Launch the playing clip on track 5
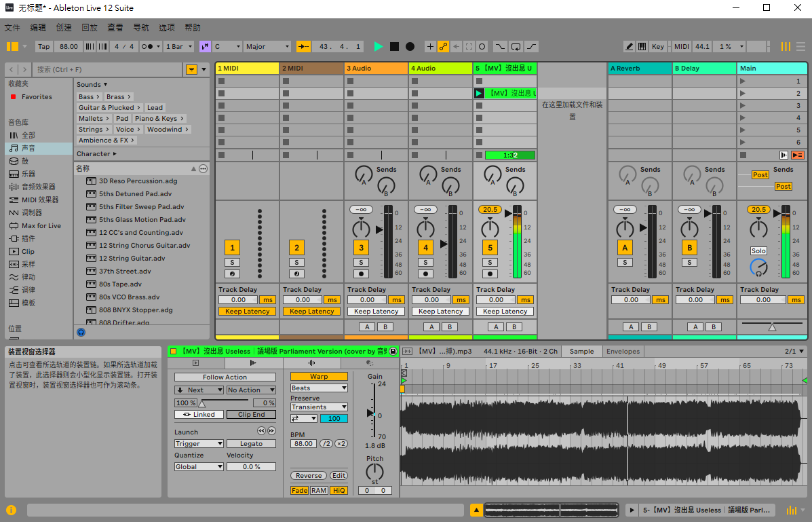The height and width of the screenshot is (522, 812). [x=479, y=93]
